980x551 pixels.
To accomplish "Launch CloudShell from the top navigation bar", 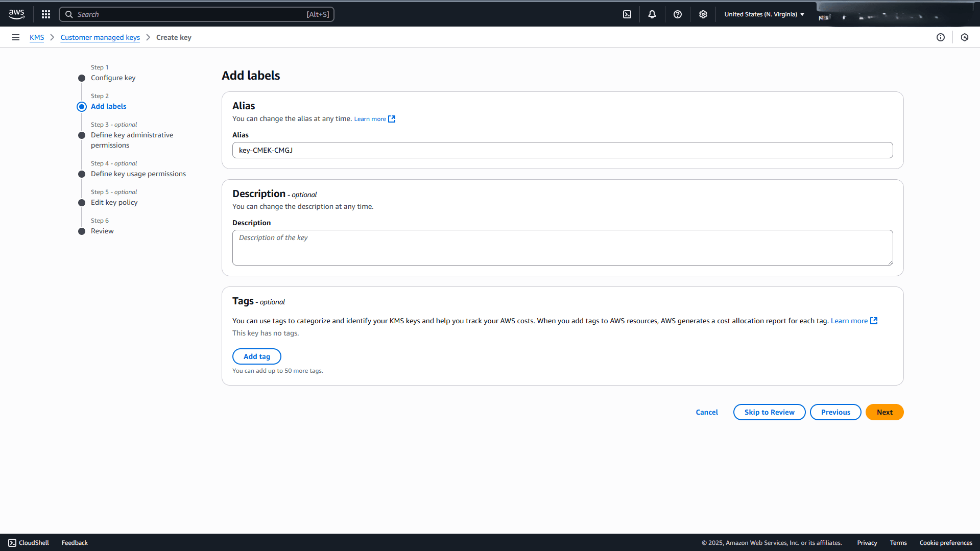I will click(627, 14).
